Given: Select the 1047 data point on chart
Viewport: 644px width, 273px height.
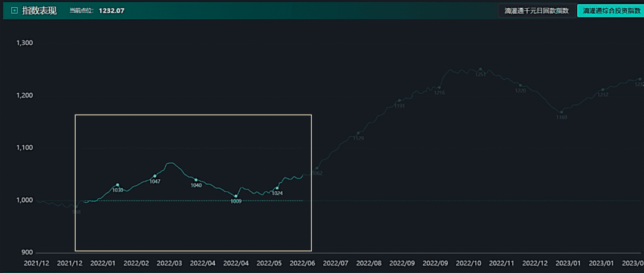Looking at the screenshot, I should tap(155, 176).
